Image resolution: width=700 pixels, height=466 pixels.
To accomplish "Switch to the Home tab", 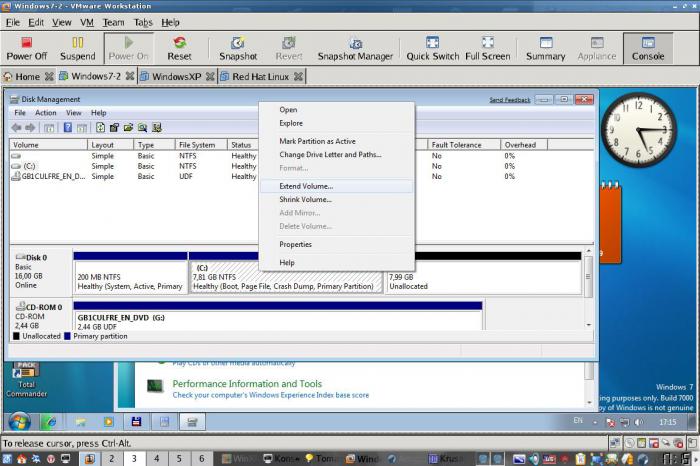I will [x=27, y=77].
